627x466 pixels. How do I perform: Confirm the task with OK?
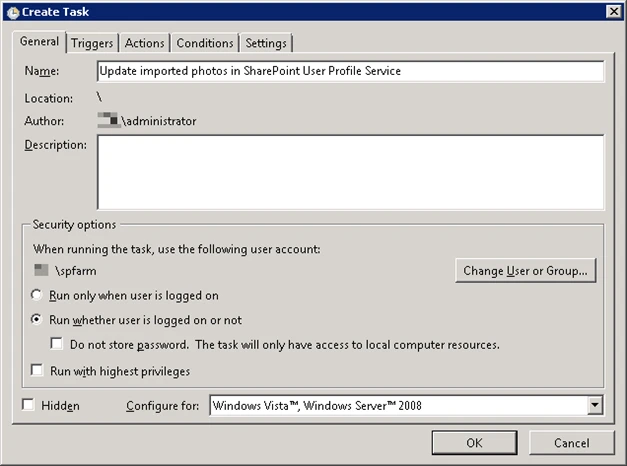(474, 443)
